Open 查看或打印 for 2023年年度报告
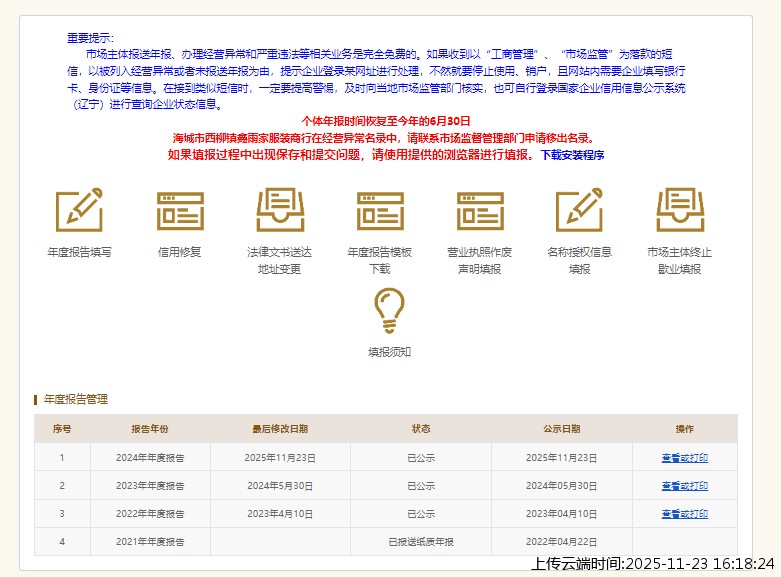The image size is (781, 577). click(684, 485)
